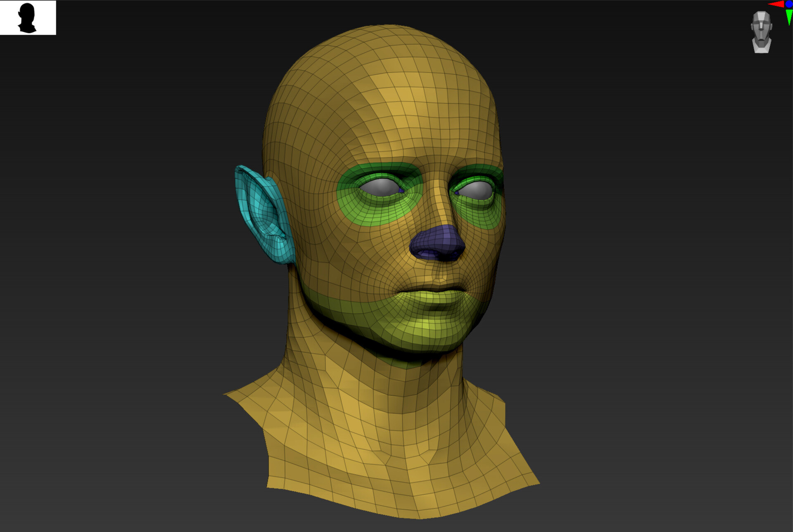The width and height of the screenshot is (793, 532).
Task: Click the blue Z-axis dot
Action: coord(789,4)
